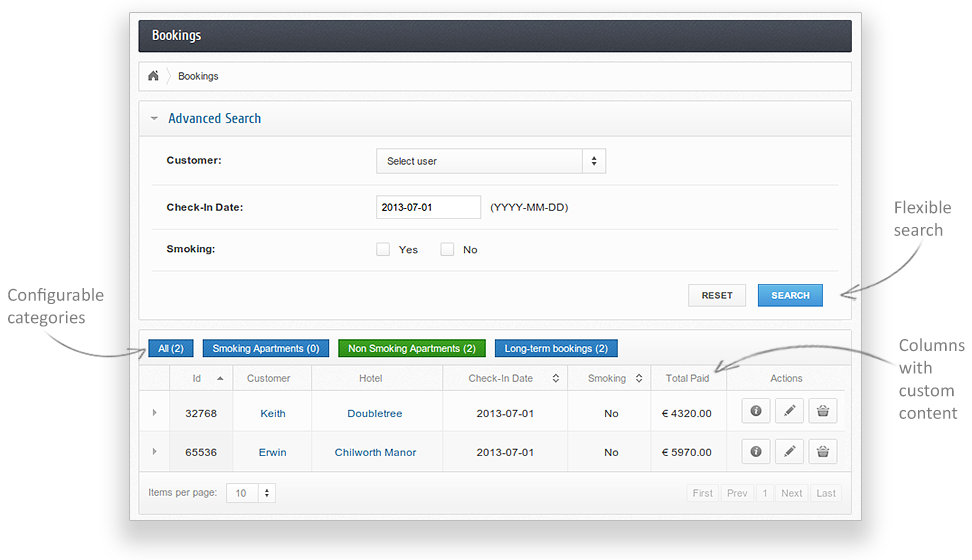Check the Smoking No checkbox
Image resolution: width=972 pixels, height=560 pixels.
tap(448, 249)
